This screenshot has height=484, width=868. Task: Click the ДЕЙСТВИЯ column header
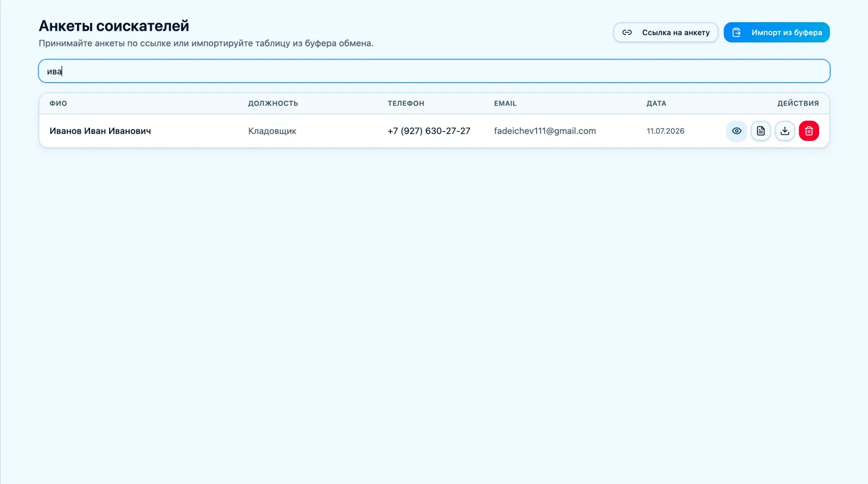tap(798, 104)
